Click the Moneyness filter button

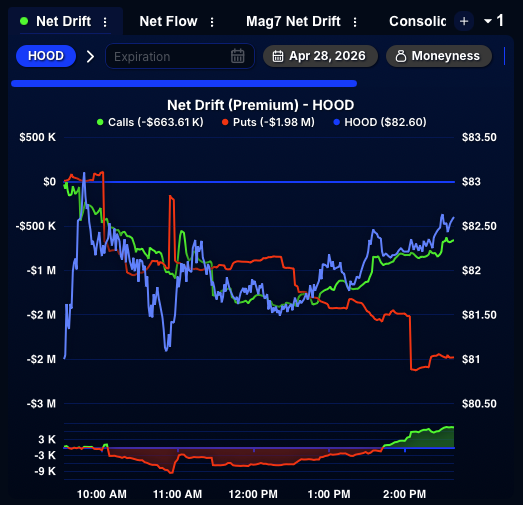coord(439,56)
